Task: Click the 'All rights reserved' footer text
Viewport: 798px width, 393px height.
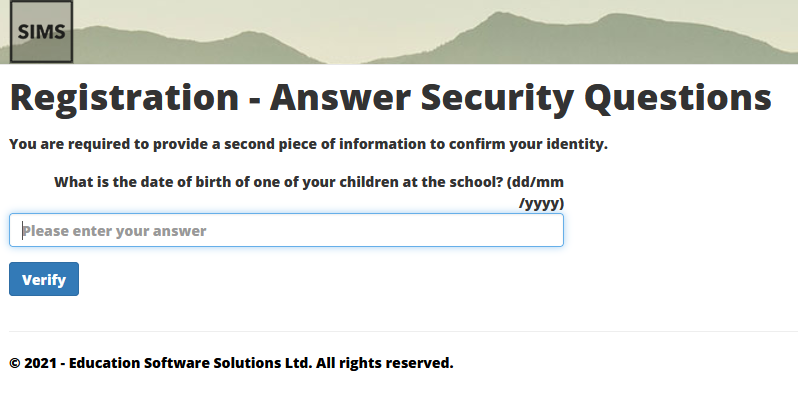Action: click(x=384, y=363)
